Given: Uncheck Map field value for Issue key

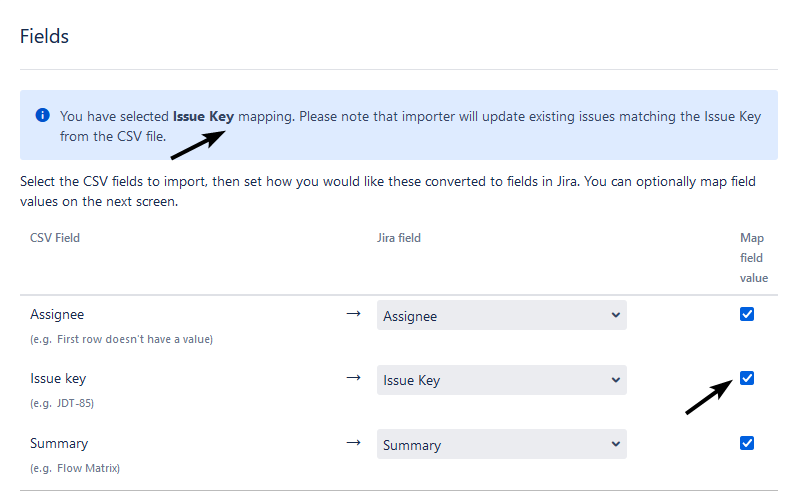Looking at the screenshot, I should (x=746, y=378).
